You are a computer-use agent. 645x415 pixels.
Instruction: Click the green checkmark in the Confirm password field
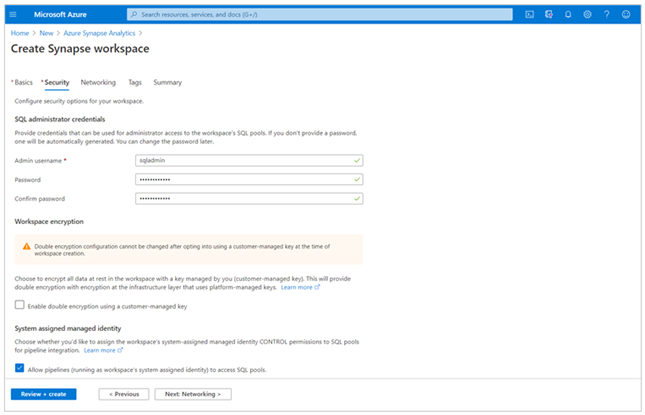[357, 199]
